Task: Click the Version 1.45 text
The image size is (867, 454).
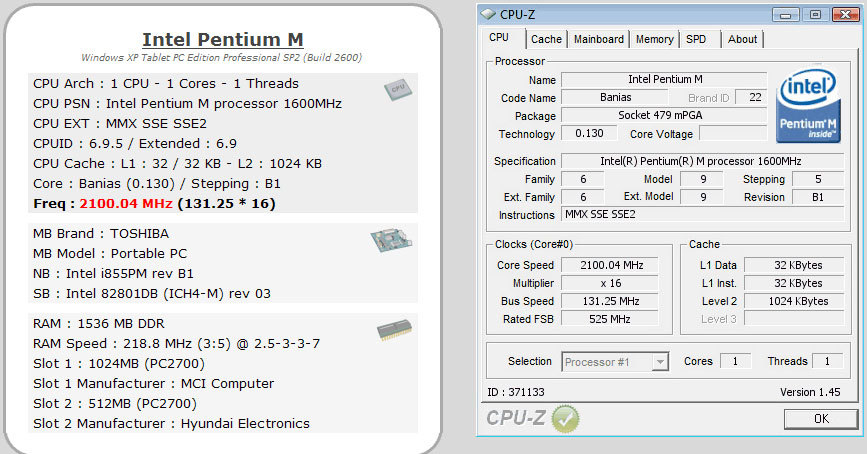Action: point(810,392)
